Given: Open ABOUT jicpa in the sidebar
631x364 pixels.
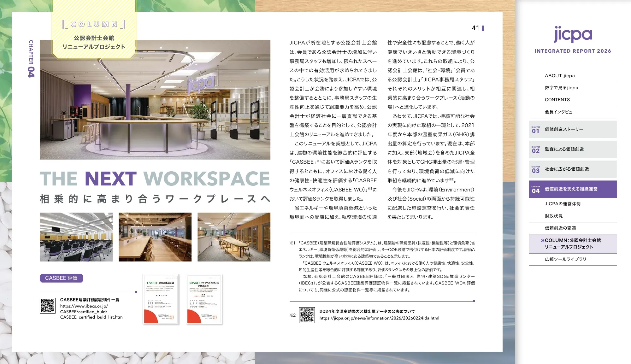Looking at the screenshot, I should click(573, 76).
